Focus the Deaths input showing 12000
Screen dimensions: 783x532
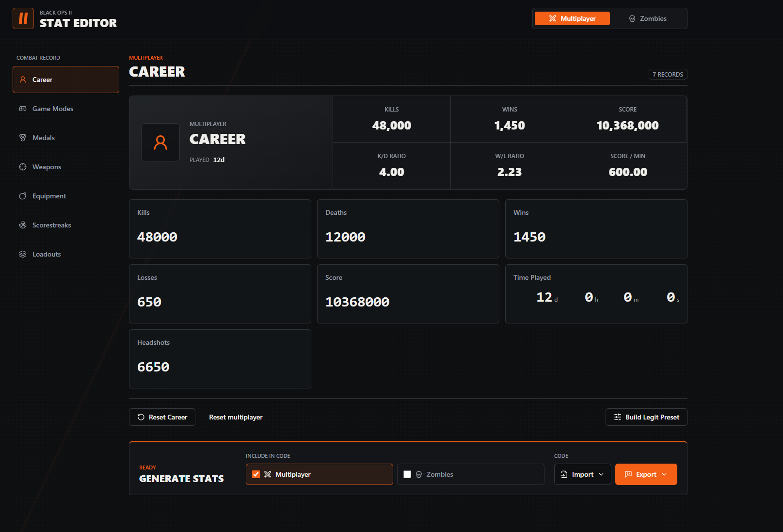pos(408,237)
